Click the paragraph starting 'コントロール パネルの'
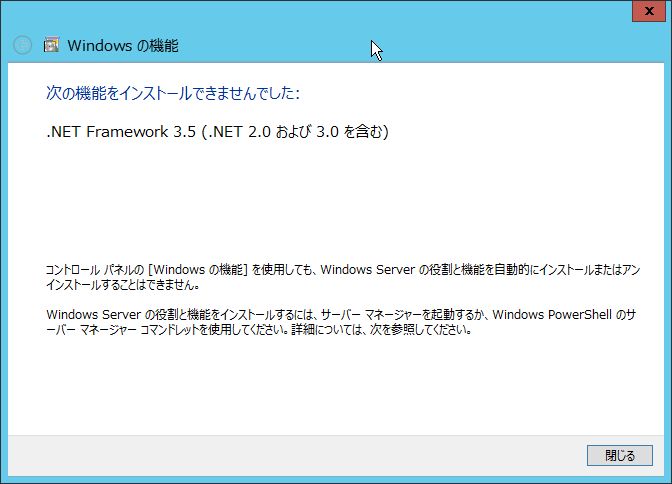The image size is (672, 484). pyautogui.click(x=343, y=277)
